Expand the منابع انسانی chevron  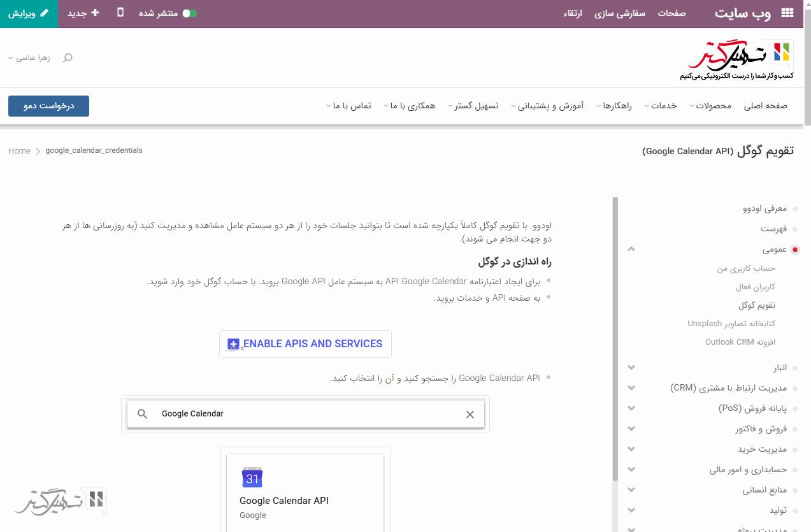[x=631, y=490]
